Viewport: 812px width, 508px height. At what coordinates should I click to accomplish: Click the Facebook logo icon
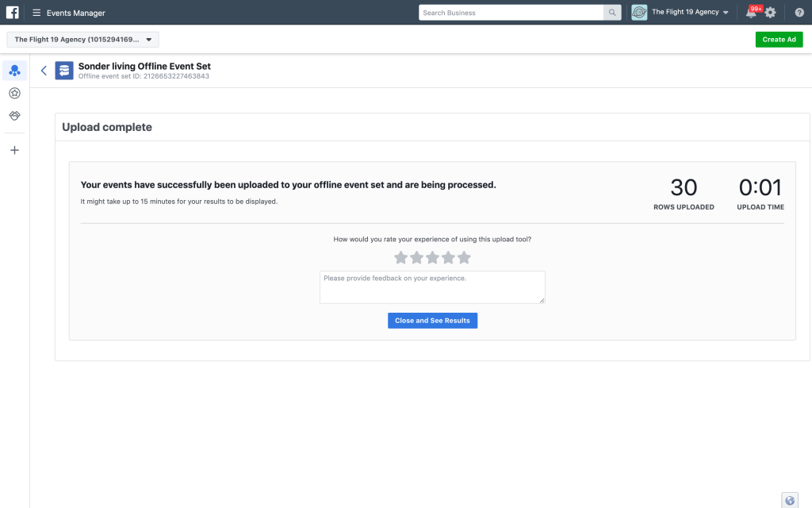tap(13, 13)
